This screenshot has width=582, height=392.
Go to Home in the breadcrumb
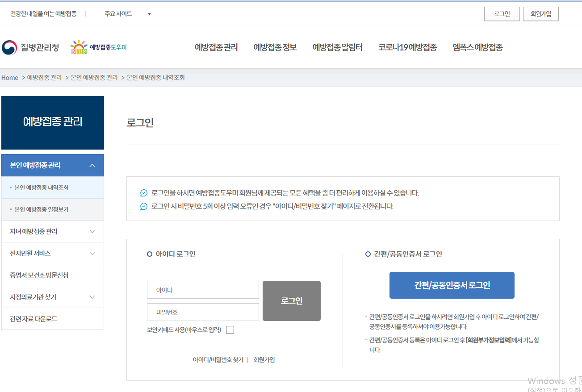10,78
